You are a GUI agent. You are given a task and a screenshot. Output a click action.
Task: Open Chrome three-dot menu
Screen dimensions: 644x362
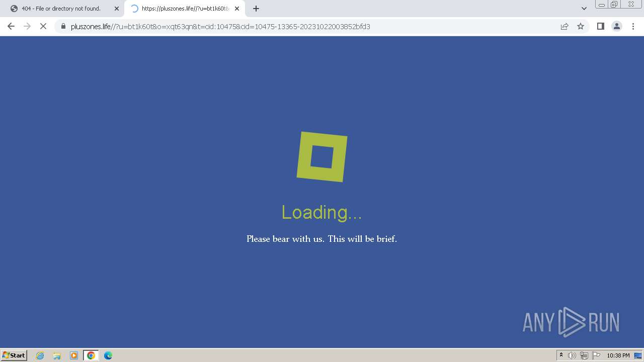point(633,26)
